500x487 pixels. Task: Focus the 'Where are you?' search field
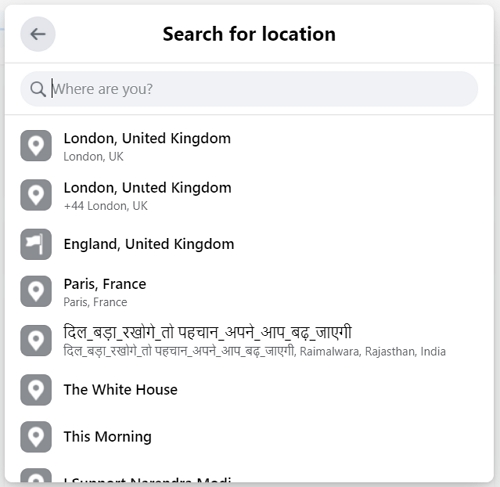[x=249, y=89]
